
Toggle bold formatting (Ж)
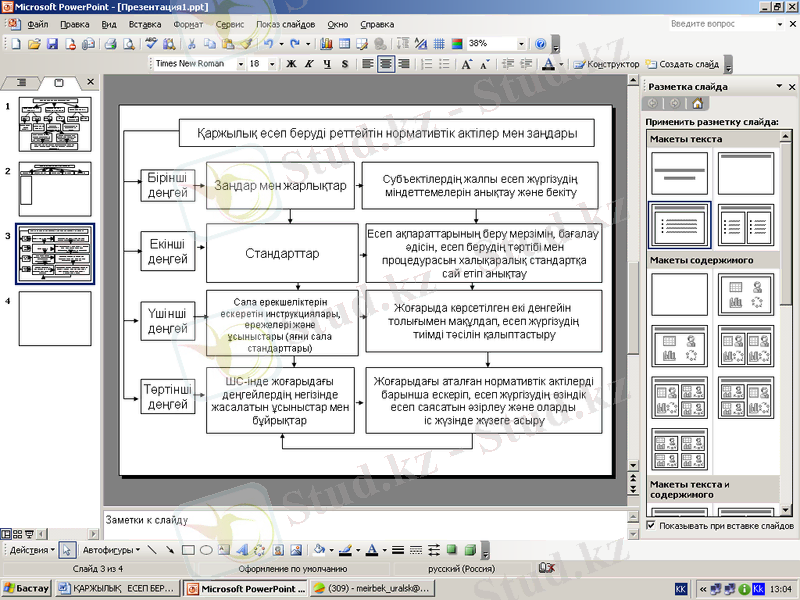(292, 64)
